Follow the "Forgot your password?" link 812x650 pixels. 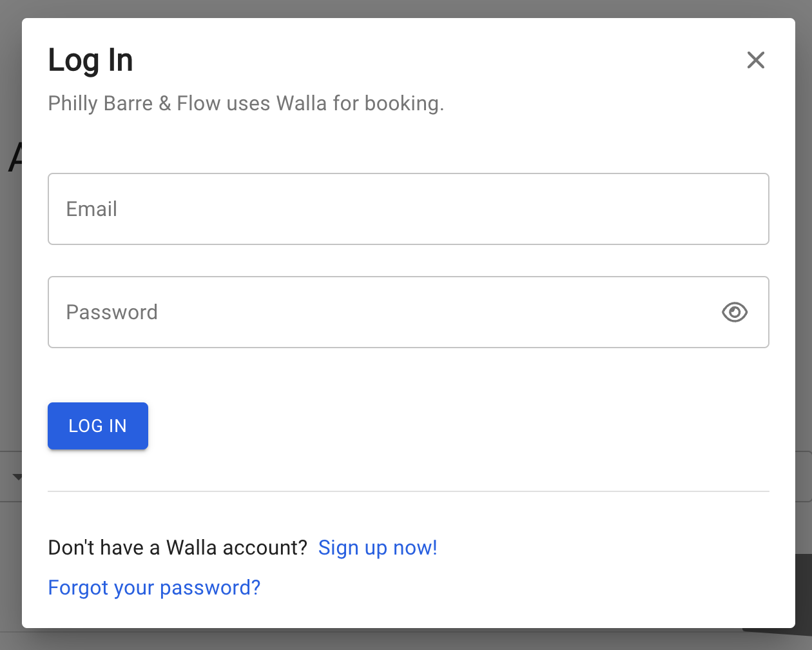click(x=154, y=587)
